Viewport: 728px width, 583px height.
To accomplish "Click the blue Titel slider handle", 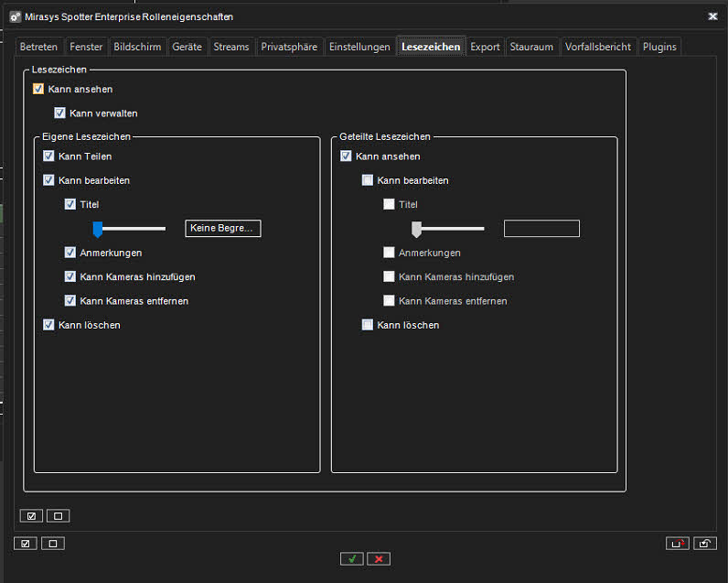I will pyautogui.click(x=98, y=229).
